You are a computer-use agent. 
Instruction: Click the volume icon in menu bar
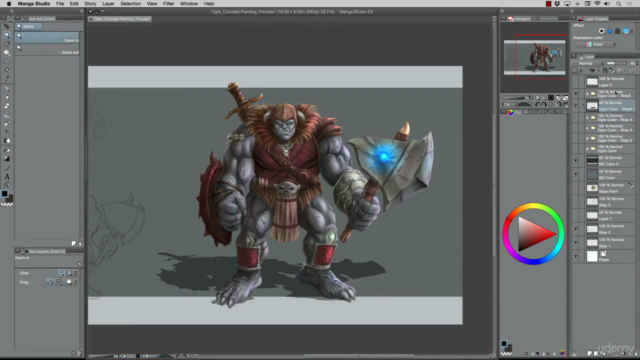607,4
